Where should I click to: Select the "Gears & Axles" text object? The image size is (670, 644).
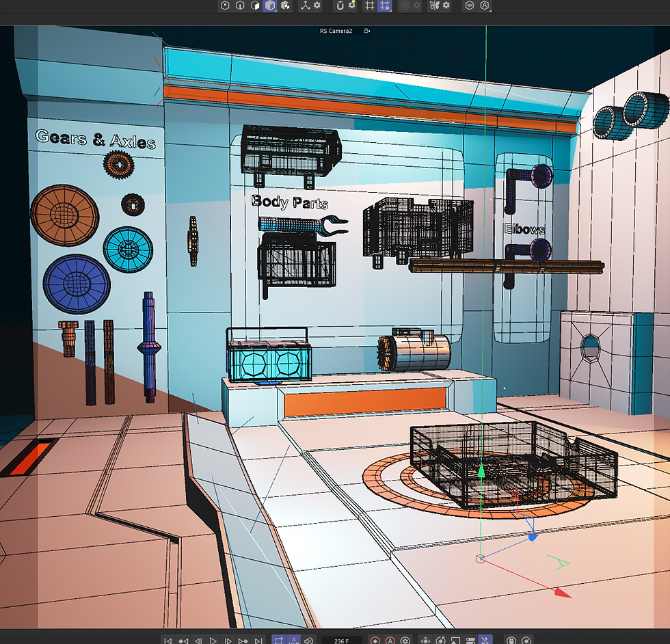95,139
